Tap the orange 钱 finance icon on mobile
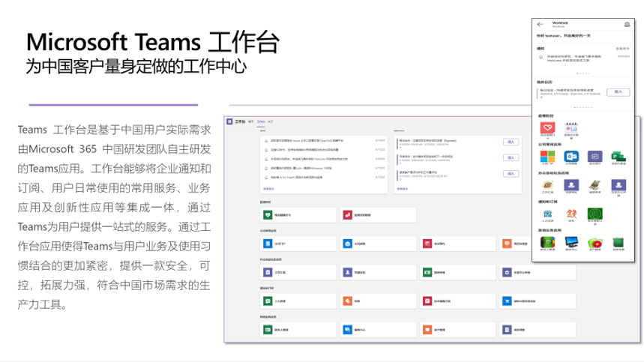The width and height of the screenshot is (644, 362). coord(571,214)
